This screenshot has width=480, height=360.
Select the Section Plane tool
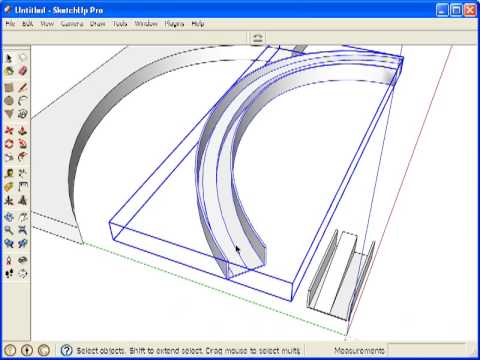point(23,274)
